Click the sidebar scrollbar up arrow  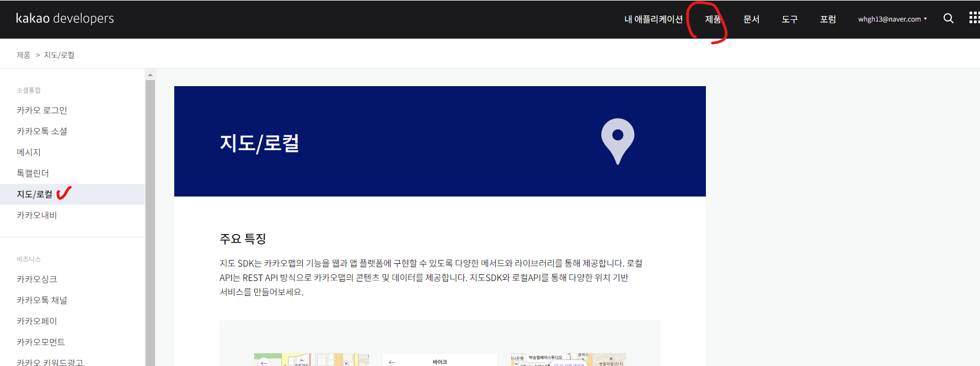pos(150,75)
